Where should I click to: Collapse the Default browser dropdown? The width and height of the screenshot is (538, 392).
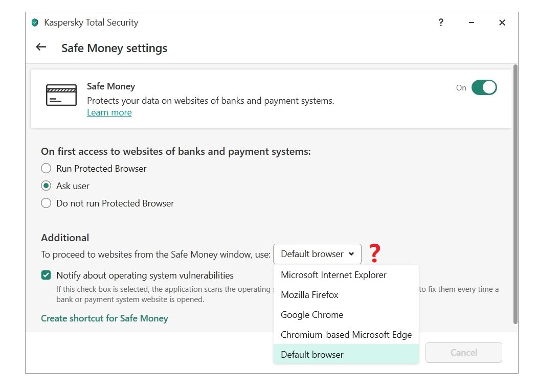click(x=317, y=254)
